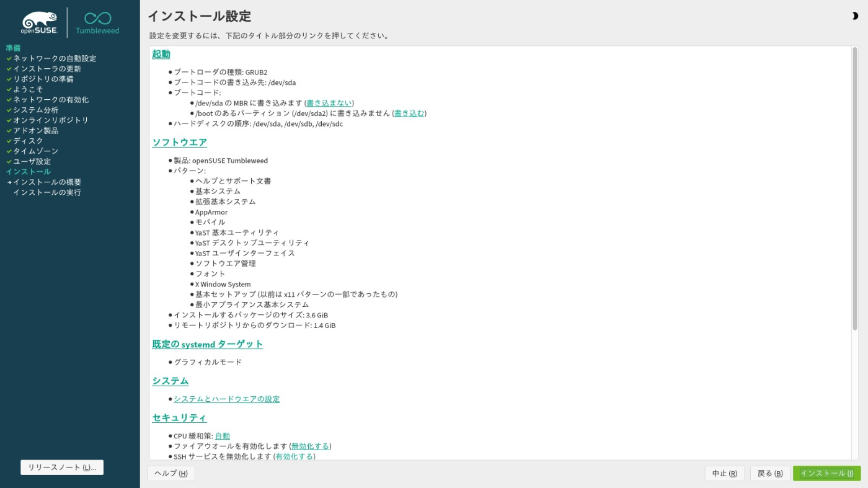This screenshot has width=868, height=488.
Task: Click the Tumbleweed infinity logo
Action: (97, 22)
